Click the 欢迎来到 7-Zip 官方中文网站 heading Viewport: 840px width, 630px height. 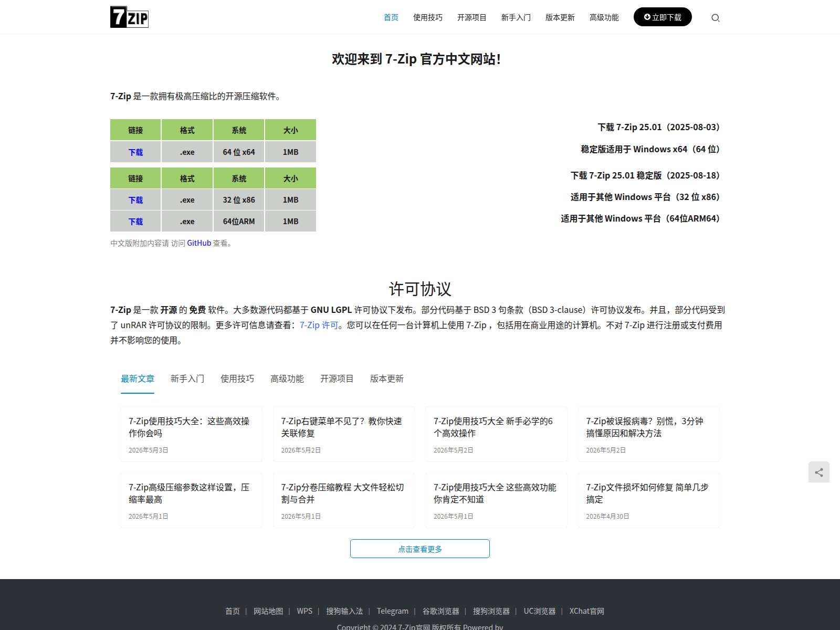coord(416,59)
